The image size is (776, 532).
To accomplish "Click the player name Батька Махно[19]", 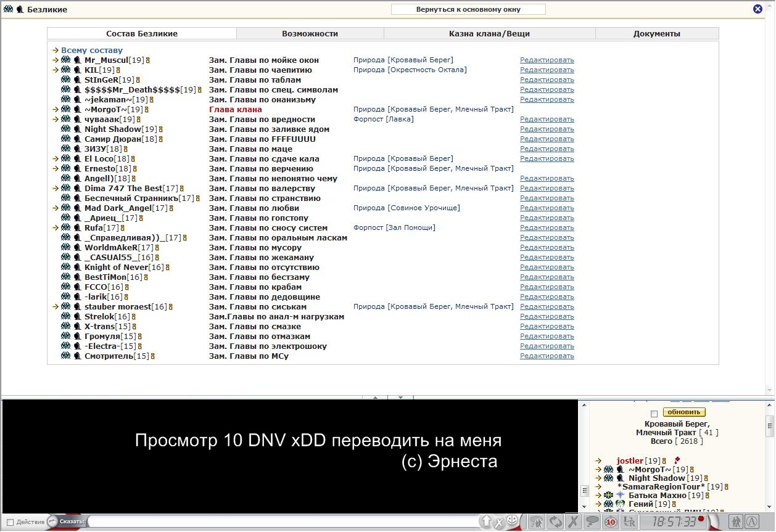I will (x=665, y=496).
